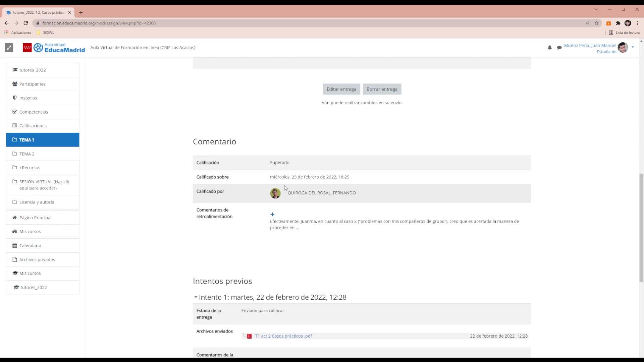Click Fernando Quiroga's avatar picture
The height and width of the screenshot is (362, 644).
(x=275, y=193)
